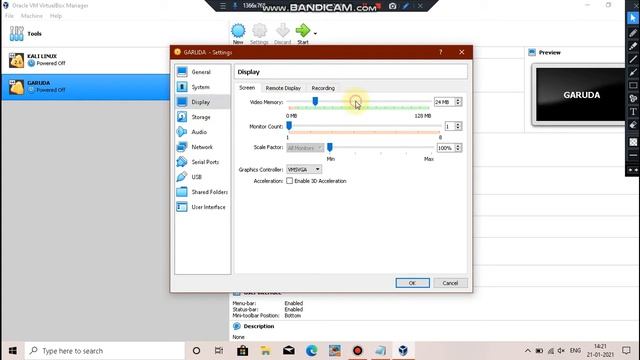Click the Monitor Count slider handle
This screenshot has height=360, width=640.
289,125
